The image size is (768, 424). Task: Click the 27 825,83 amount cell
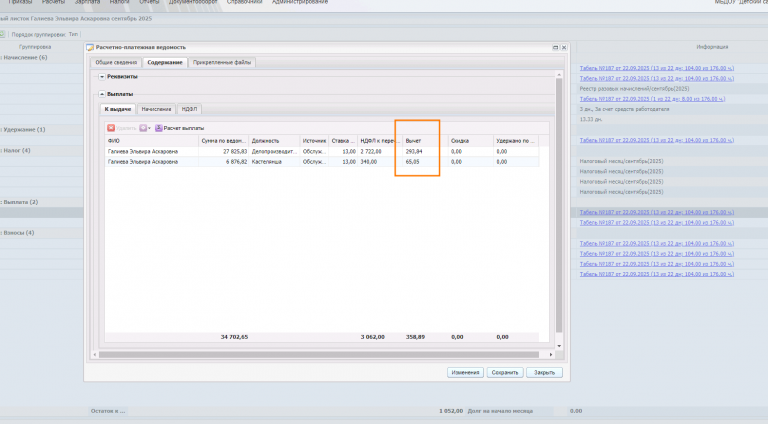223,151
